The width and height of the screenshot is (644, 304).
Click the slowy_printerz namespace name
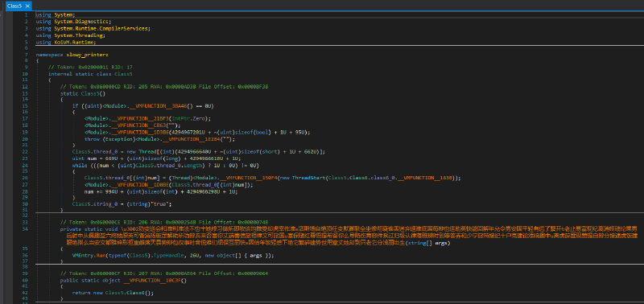coord(87,55)
